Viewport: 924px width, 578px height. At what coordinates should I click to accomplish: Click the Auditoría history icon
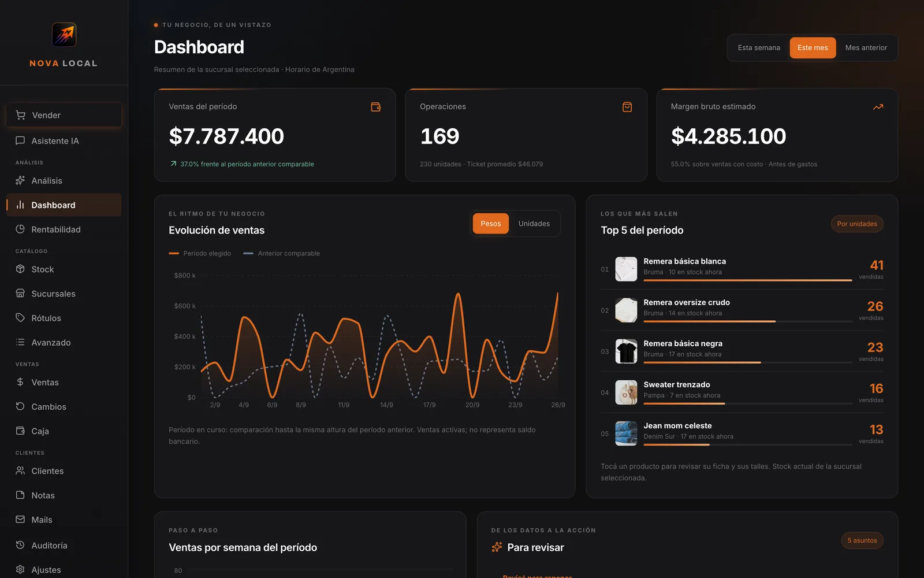(20, 545)
